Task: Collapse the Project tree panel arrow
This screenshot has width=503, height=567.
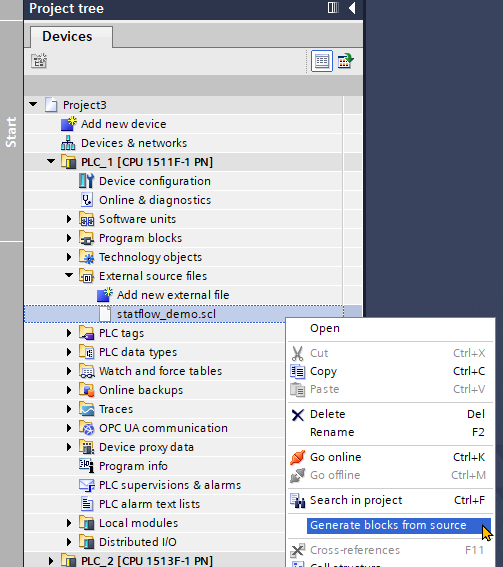Action: 352,8
